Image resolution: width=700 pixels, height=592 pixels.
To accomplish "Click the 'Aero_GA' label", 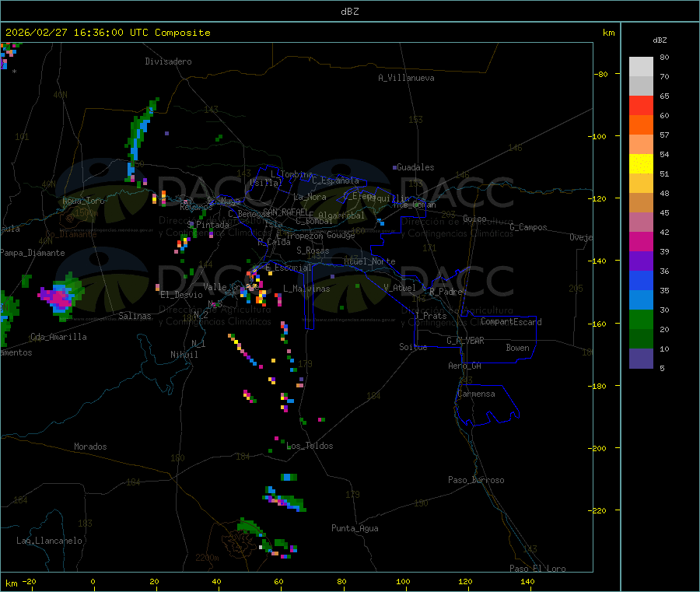I will click(465, 366).
